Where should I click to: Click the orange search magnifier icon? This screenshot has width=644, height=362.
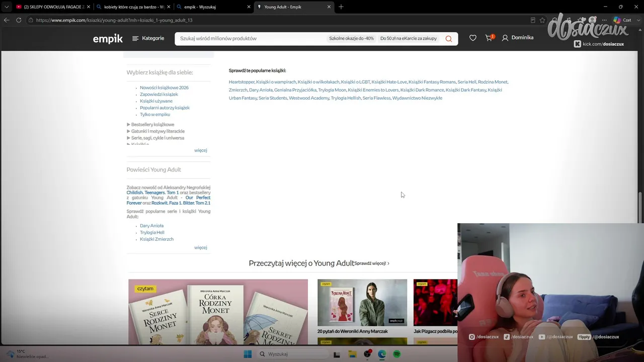(x=449, y=39)
